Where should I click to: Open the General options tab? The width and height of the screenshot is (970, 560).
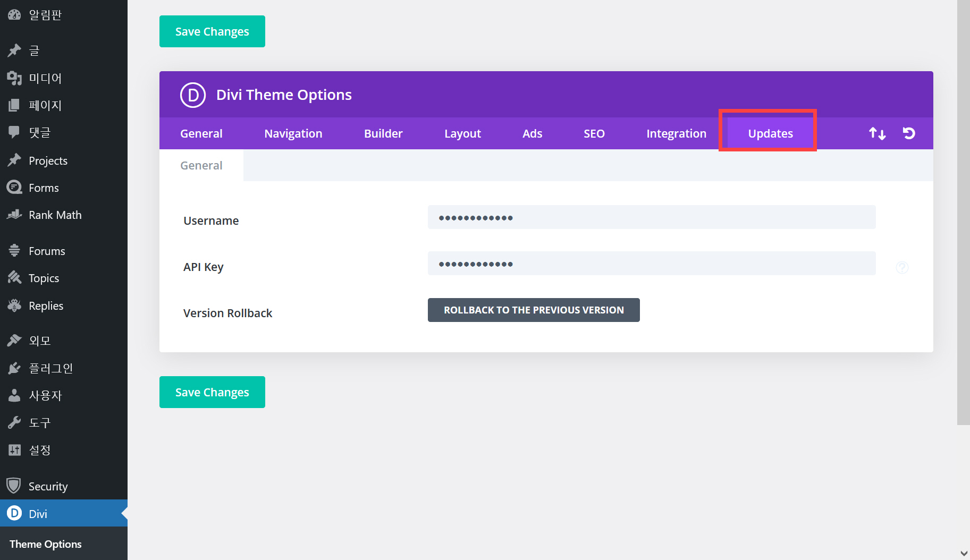pos(201,133)
